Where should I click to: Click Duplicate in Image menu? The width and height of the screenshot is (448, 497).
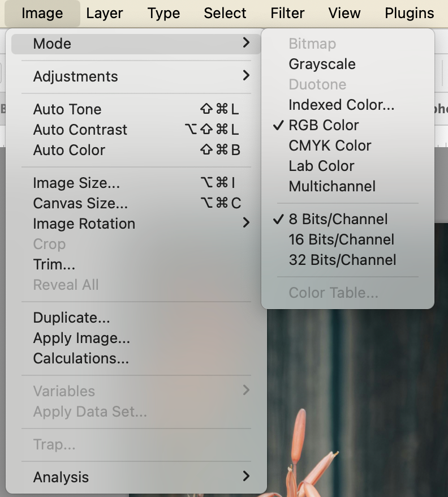tap(71, 318)
